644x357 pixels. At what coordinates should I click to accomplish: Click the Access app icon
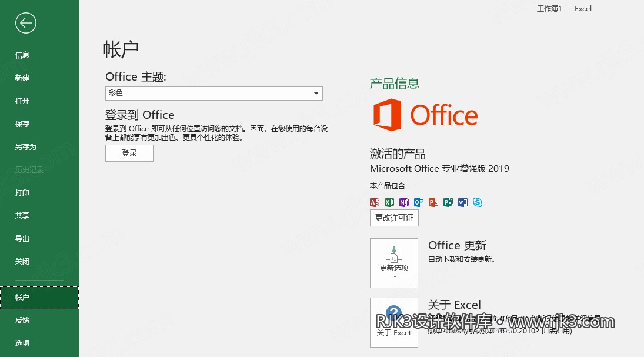[x=375, y=202]
